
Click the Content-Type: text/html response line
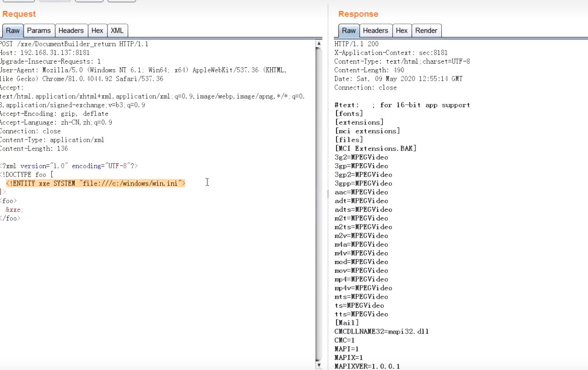402,61
